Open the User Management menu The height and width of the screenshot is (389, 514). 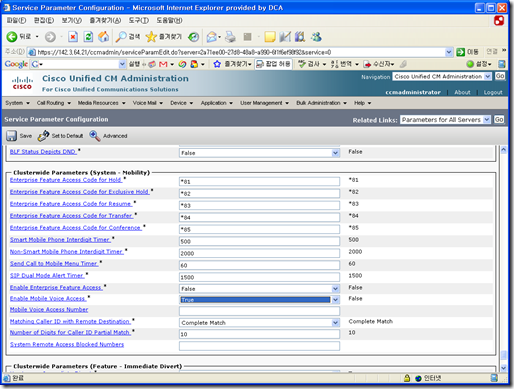coord(264,103)
